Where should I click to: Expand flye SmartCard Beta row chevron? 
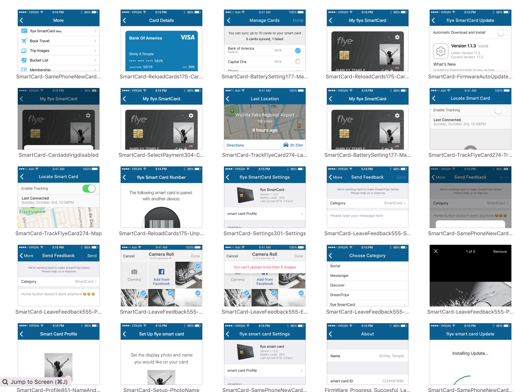(x=95, y=31)
